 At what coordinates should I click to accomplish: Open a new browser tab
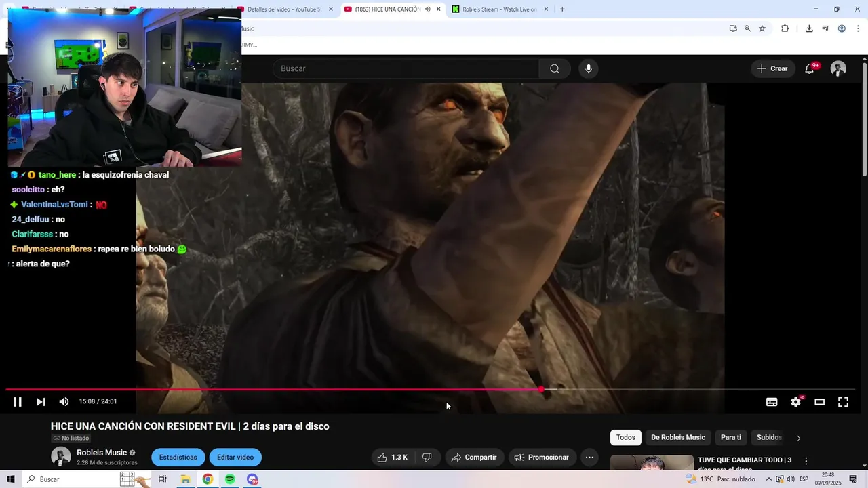coord(562,9)
